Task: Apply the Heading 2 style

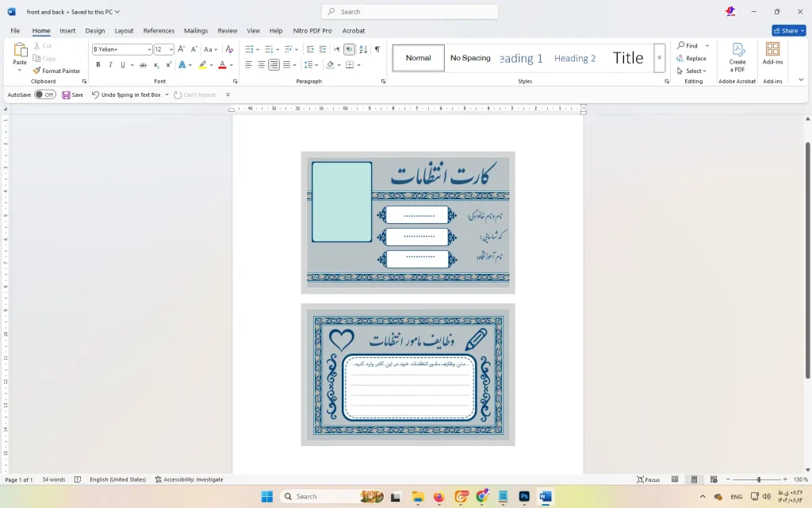Action: coord(575,58)
